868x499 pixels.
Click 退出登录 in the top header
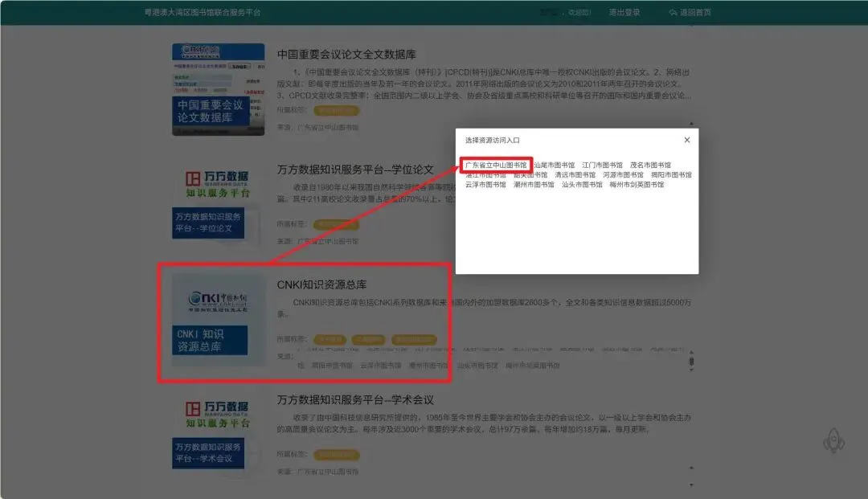(624, 12)
